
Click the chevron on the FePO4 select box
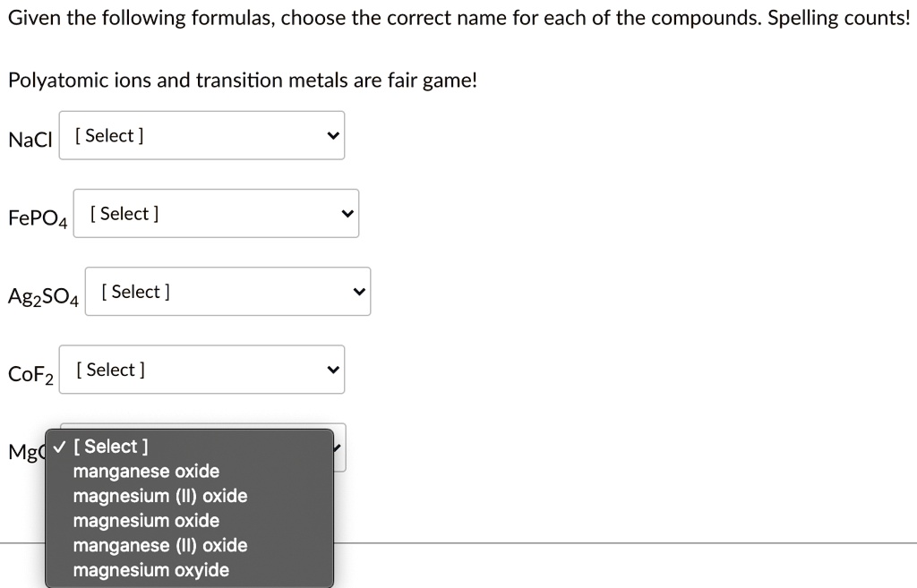tap(347, 213)
